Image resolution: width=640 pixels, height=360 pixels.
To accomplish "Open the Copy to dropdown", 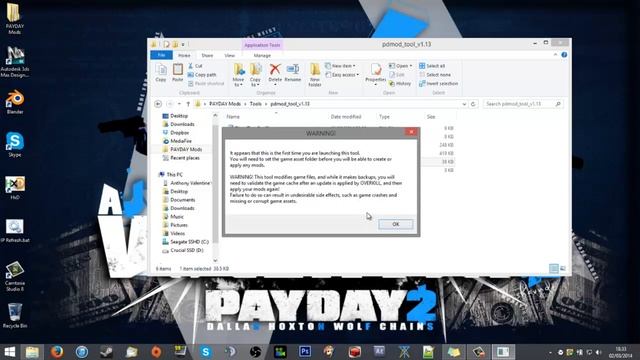I will (x=256, y=75).
